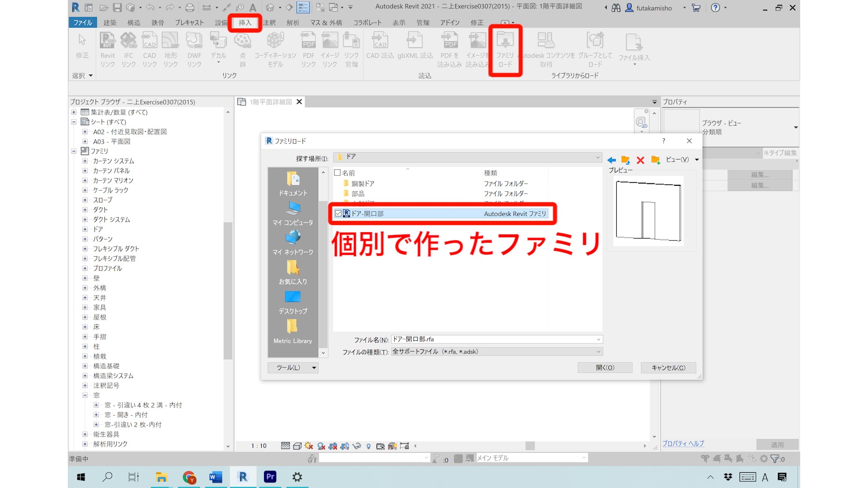Click the CAD import (CAD 読込) icon

click(x=380, y=41)
